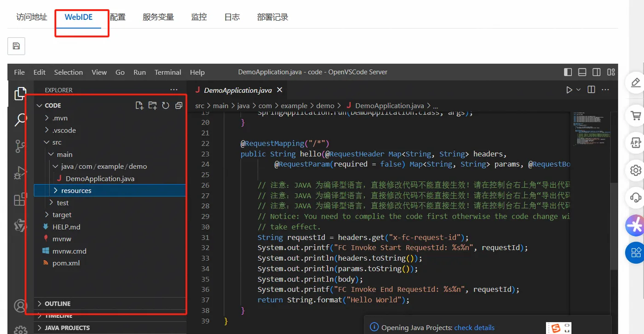
Task: Open the Extensions view
Action: tap(20, 199)
